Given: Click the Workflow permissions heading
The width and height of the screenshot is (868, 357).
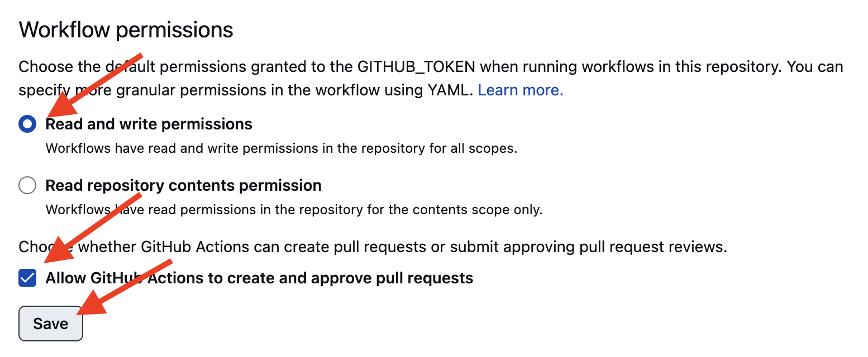Looking at the screenshot, I should pos(126,30).
